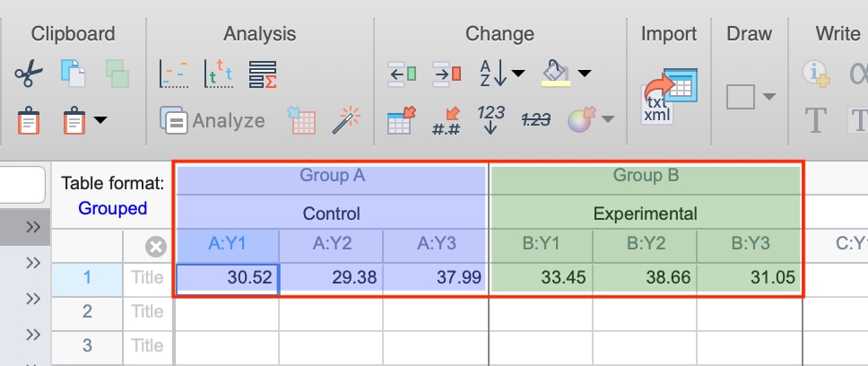Image resolution: width=868 pixels, height=366 pixels.
Task: Open the color scheme palette dropdown
Action: 607,119
